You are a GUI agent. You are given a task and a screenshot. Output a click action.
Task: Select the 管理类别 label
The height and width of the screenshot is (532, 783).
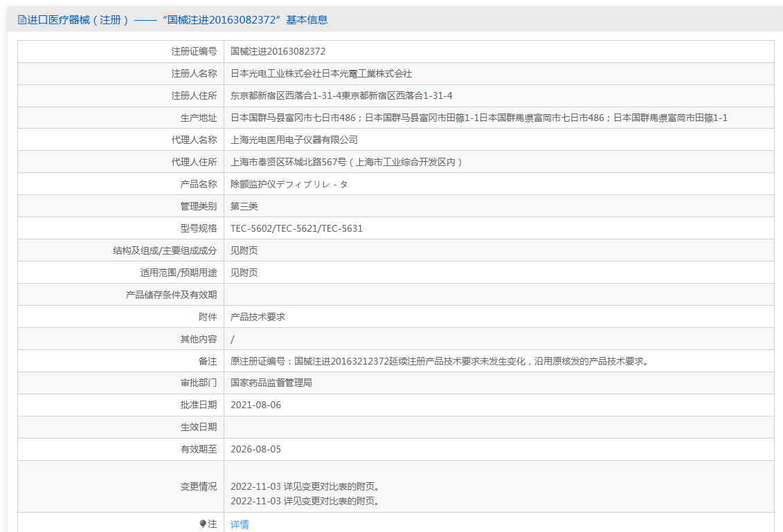tap(199, 206)
